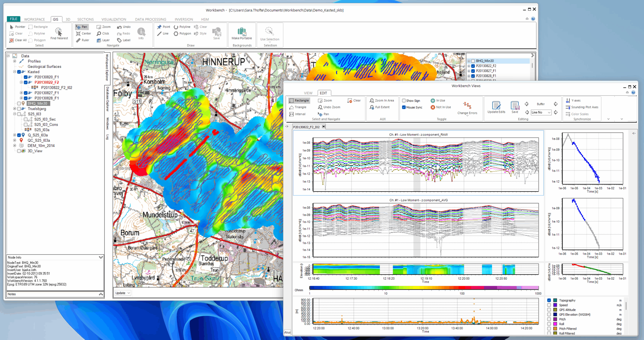
Task: Click the Find Nearest tool
Action: 59,33
